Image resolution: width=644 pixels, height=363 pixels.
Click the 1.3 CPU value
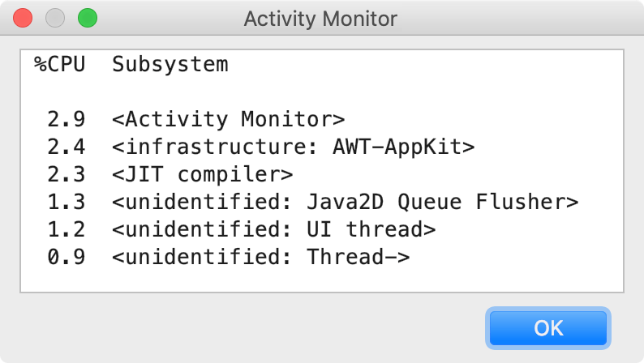click(66, 202)
